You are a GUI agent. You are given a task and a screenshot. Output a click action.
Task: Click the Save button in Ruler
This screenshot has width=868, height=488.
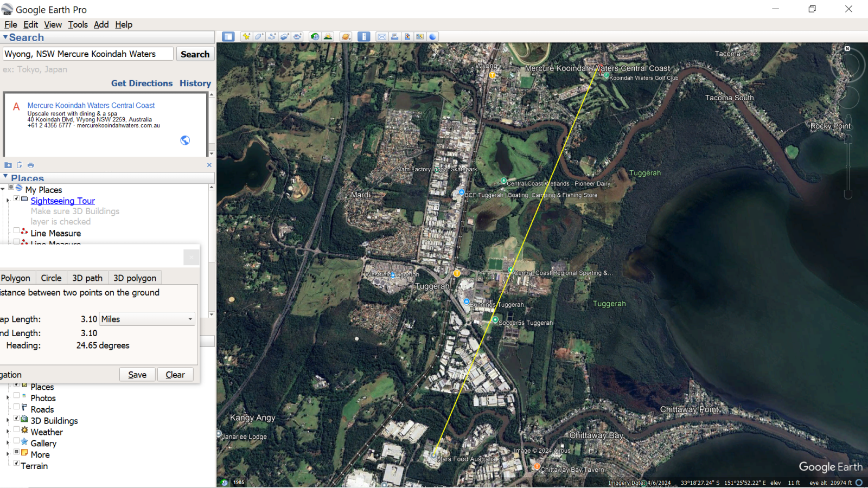137,375
